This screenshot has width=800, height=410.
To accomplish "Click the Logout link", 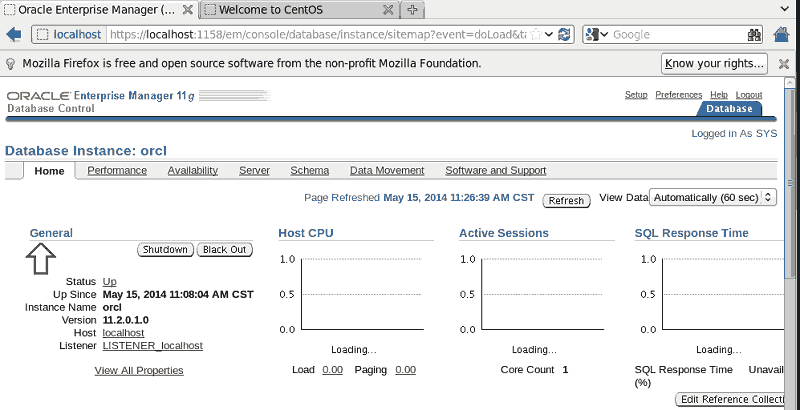I will coord(749,95).
